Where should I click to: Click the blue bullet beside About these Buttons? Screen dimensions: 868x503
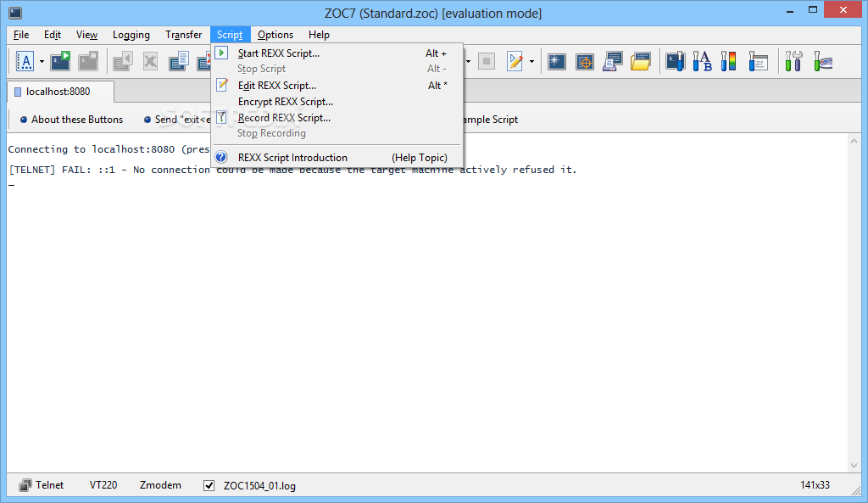[24, 120]
